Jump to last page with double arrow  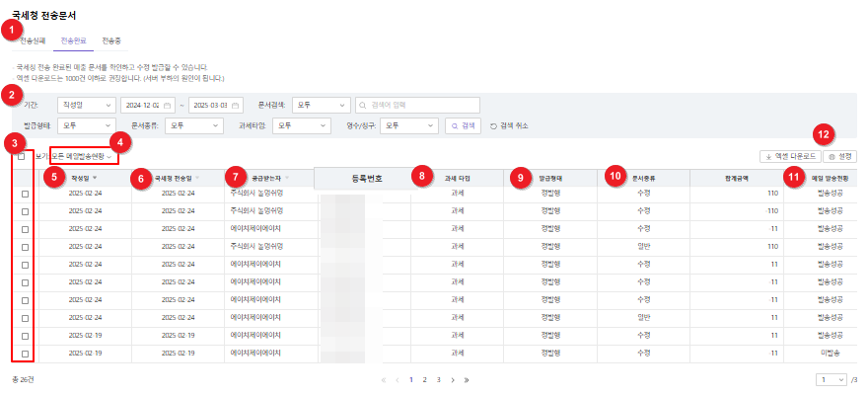pos(466,379)
